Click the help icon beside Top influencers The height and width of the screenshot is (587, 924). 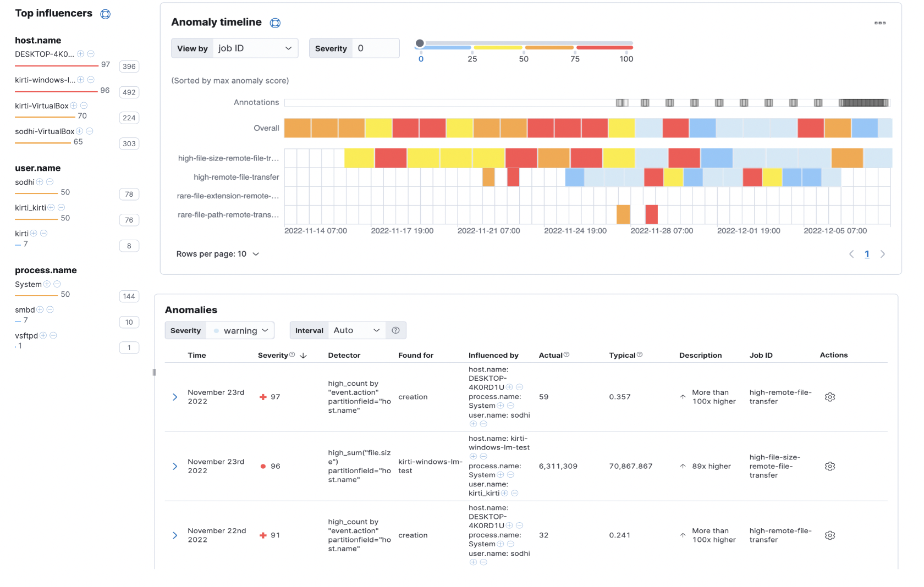(105, 14)
